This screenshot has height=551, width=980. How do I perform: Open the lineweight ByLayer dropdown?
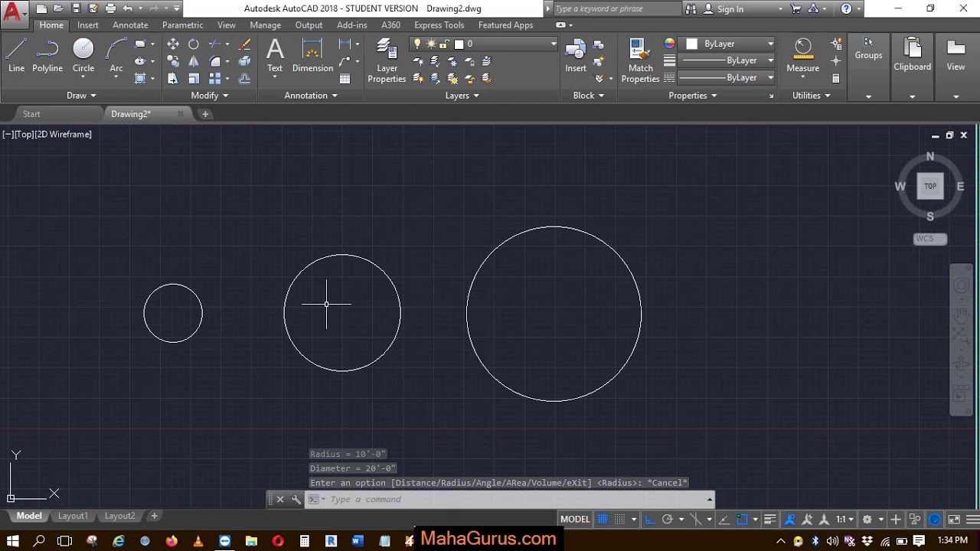pos(726,60)
